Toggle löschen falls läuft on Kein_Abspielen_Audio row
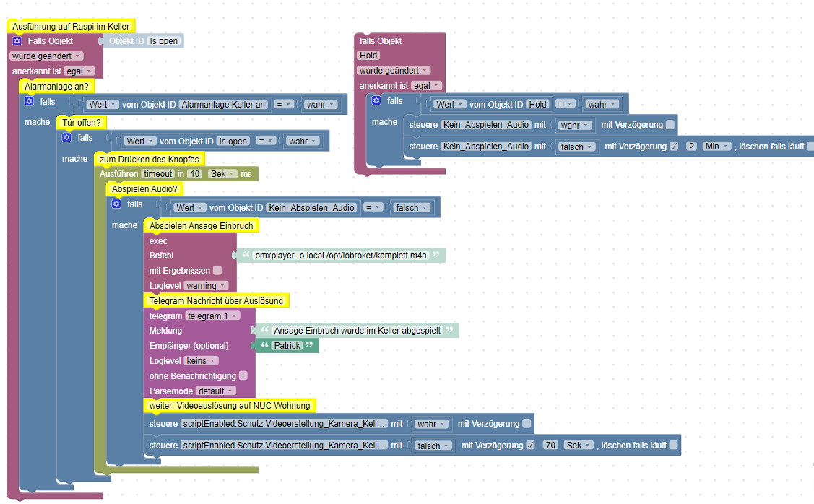Screen dimensions: 814x504 (811, 147)
